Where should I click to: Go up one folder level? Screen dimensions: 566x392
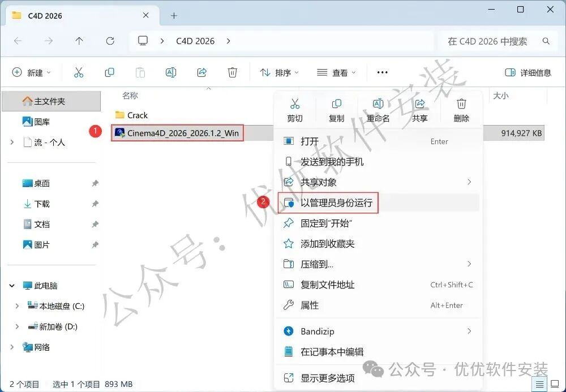[79, 41]
